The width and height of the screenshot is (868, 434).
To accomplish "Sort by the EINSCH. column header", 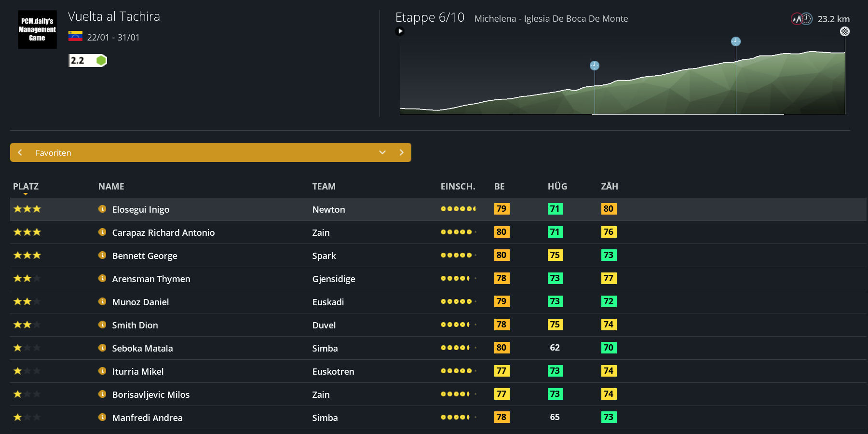I will pos(458,187).
